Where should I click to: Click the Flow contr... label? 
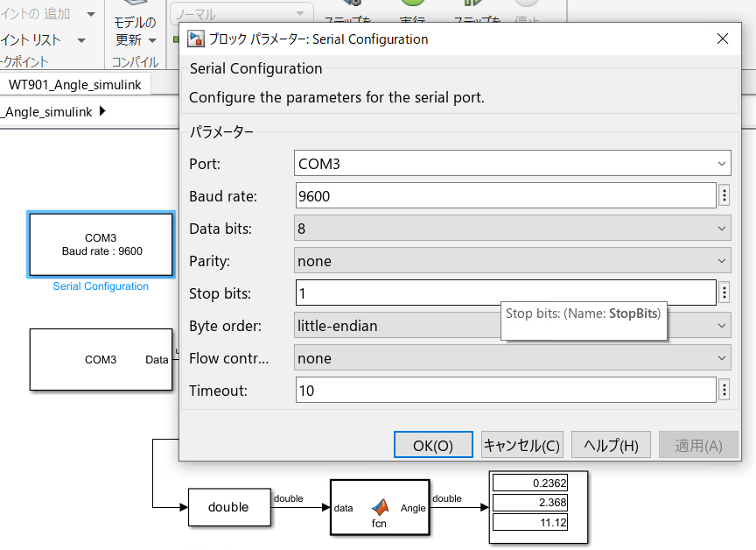(x=229, y=358)
